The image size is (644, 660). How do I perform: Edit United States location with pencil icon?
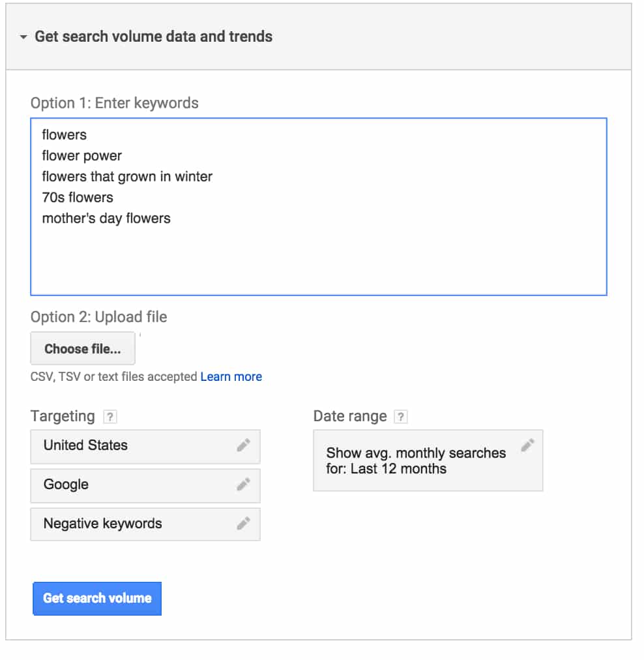244,445
